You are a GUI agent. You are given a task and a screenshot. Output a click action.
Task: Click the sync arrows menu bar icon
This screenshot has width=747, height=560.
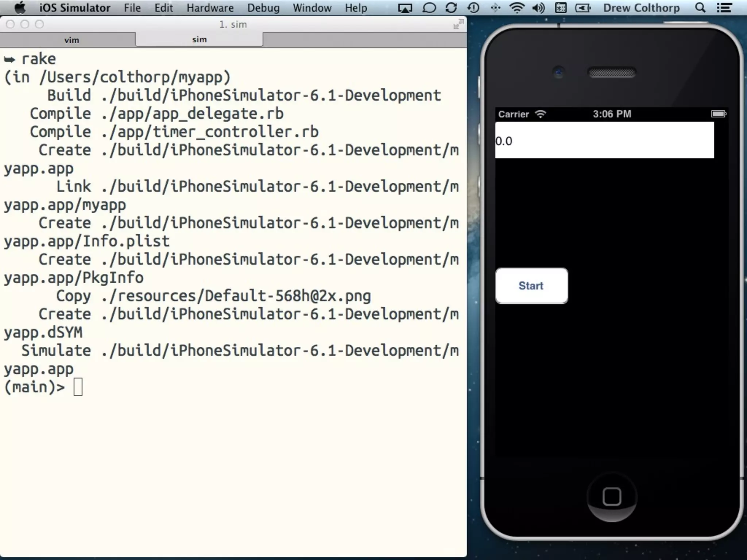click(x=451, y=8)
